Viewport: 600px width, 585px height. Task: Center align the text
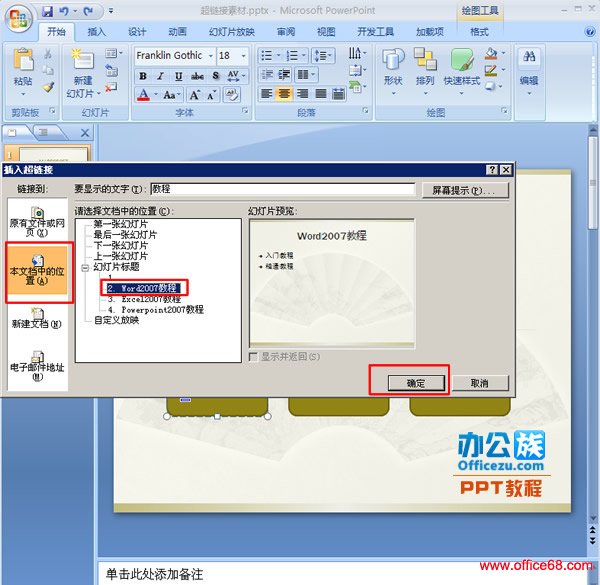click(x=284, y=93)
